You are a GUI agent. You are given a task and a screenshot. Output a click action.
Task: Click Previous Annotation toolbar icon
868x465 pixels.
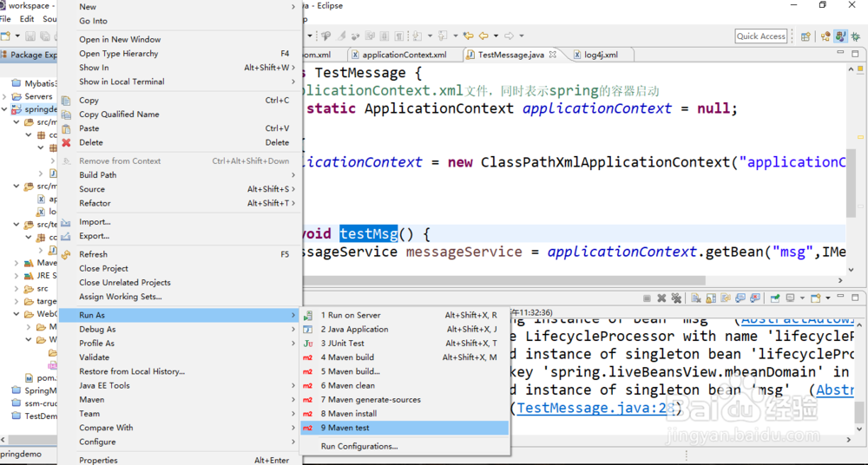point(441,36)
